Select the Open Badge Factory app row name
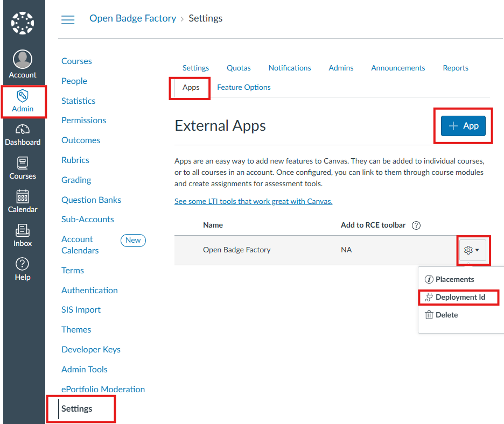Image resolution: width=504 pixels, height=424 pixels. click(x=236, y=250)
